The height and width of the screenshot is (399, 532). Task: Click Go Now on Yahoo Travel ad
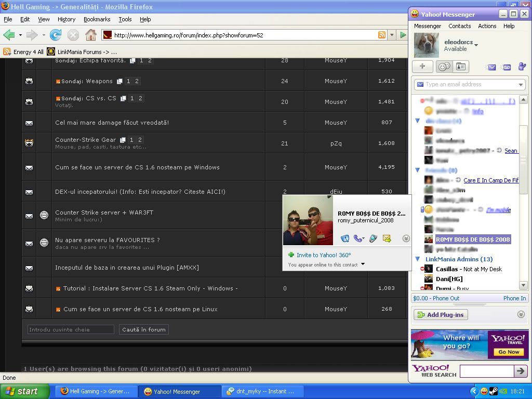pyautogui.click(x=509, y=352)
